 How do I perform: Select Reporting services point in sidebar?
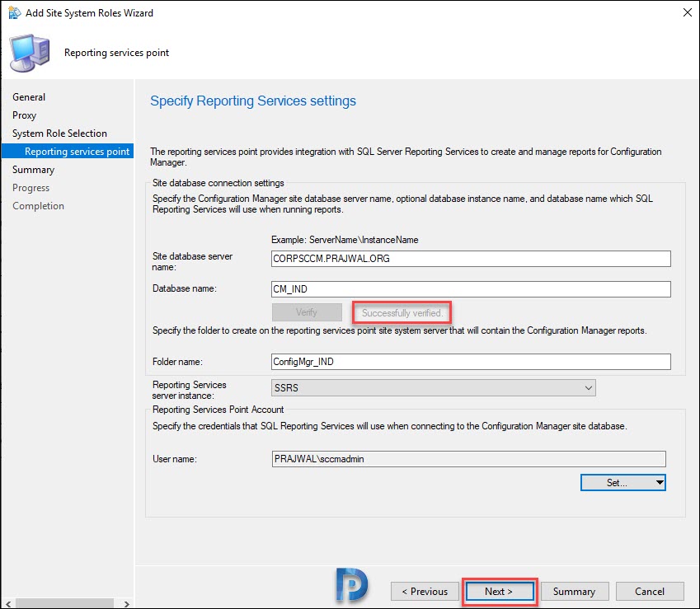click(68, 152)
